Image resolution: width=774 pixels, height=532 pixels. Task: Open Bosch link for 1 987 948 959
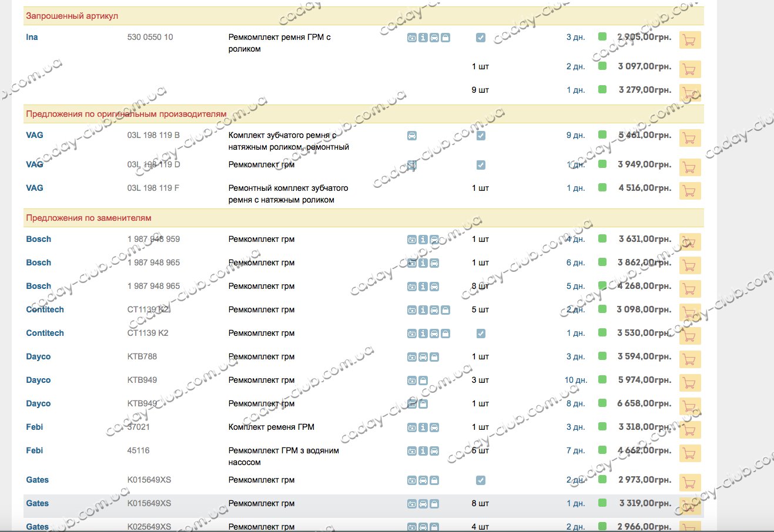tap(39, 239)
